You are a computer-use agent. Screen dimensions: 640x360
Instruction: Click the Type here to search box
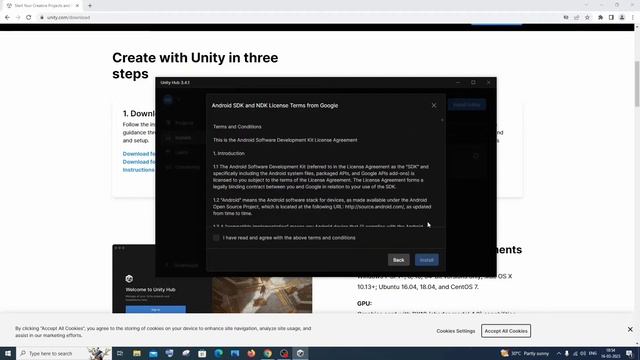pos(64,353)
